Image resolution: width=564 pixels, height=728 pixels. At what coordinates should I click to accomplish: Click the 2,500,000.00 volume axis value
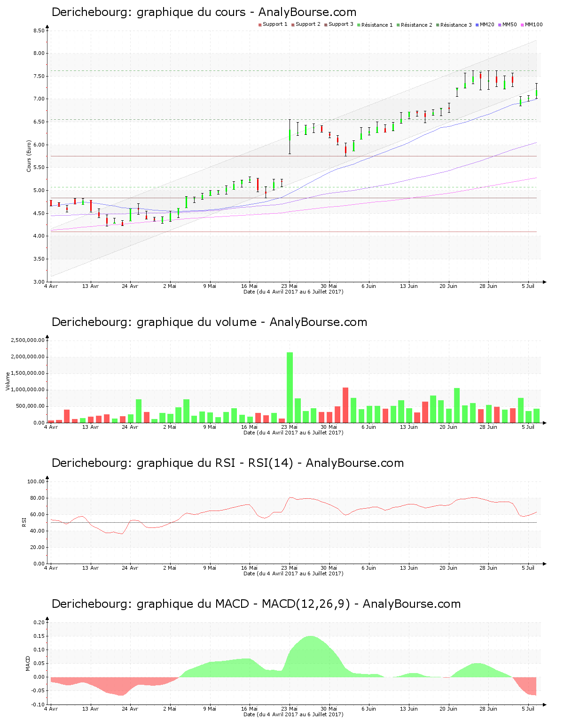(x=29, y=341)
